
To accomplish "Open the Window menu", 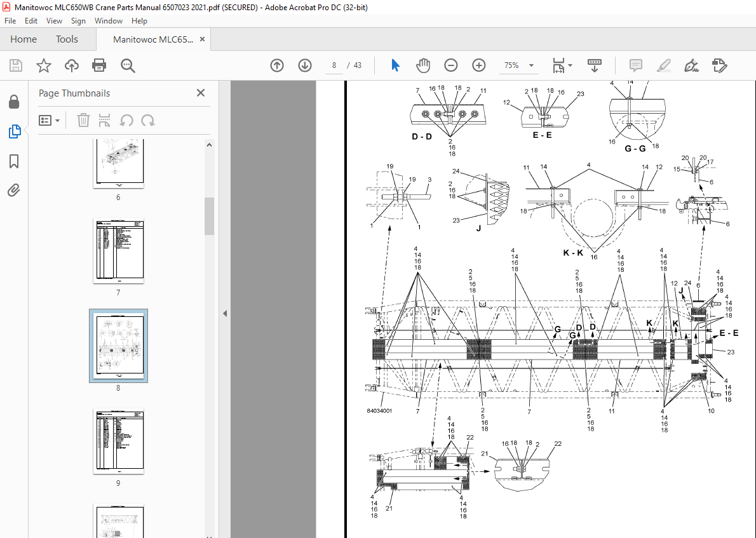I will tap(109, 21).
